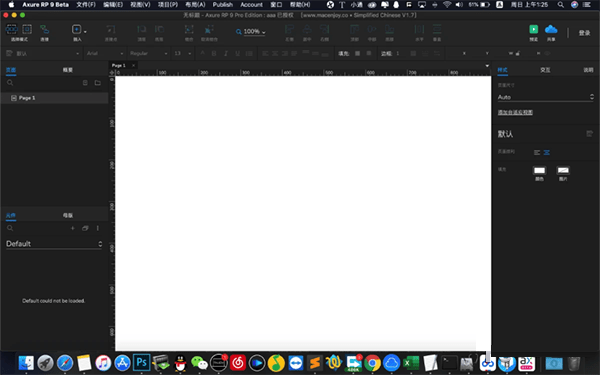Click the add page icon
Viewport: 600px width, 375px height.
point(85,83)
